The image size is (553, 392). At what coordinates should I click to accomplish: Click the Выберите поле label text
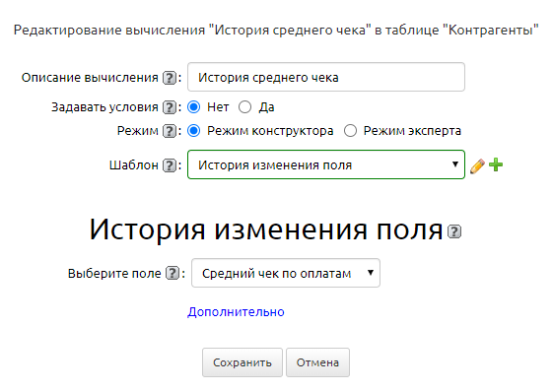(114, 274)
